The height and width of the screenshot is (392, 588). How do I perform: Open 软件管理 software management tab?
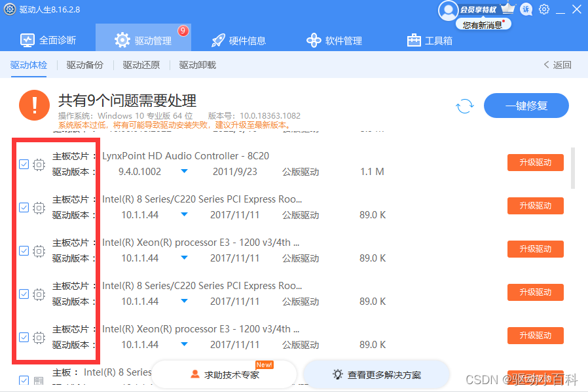coord(334,40)
